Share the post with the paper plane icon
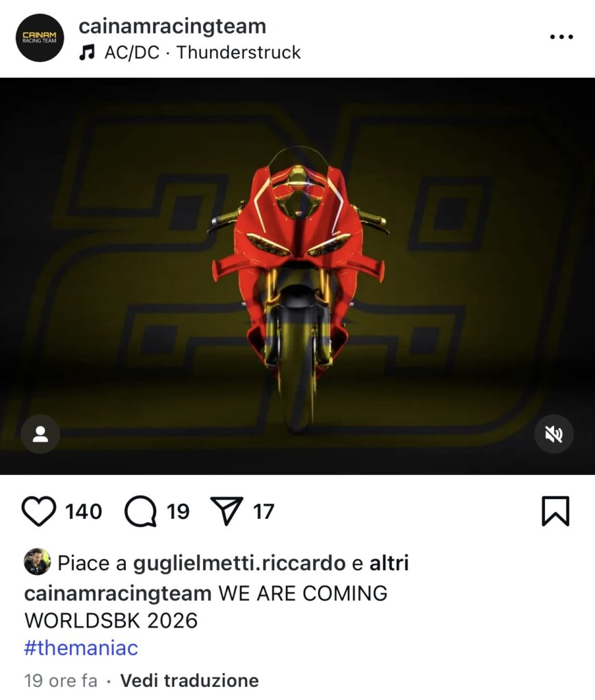The image size is (595, 700). (x=226, y=511)
